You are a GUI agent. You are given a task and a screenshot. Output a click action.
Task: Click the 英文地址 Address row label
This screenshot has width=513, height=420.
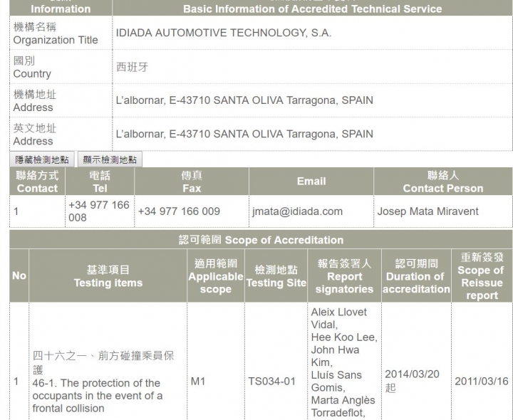35,135
